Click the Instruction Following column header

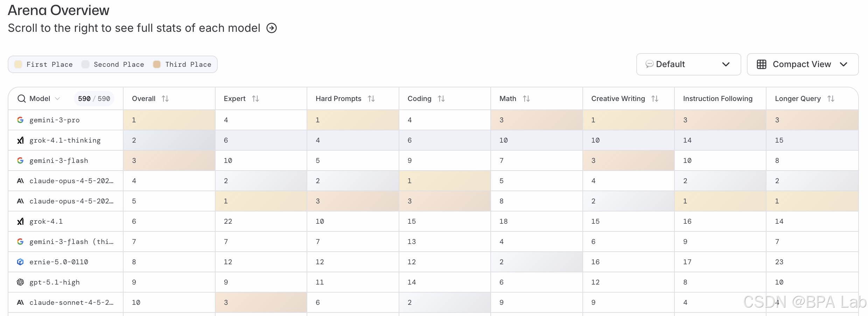tap(717, 99)
